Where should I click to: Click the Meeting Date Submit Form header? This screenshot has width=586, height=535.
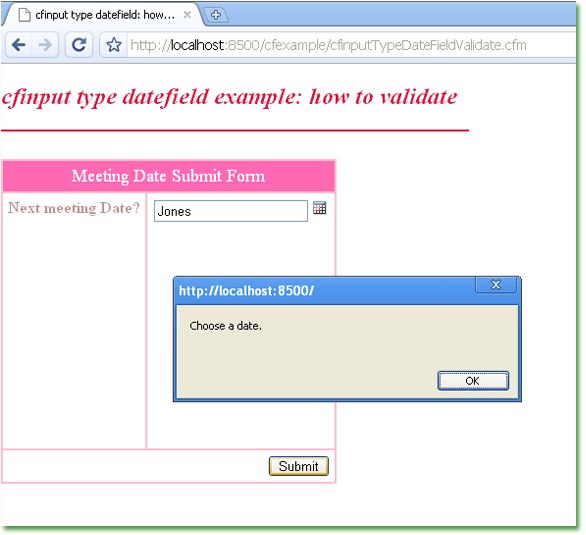coord(169,176)
